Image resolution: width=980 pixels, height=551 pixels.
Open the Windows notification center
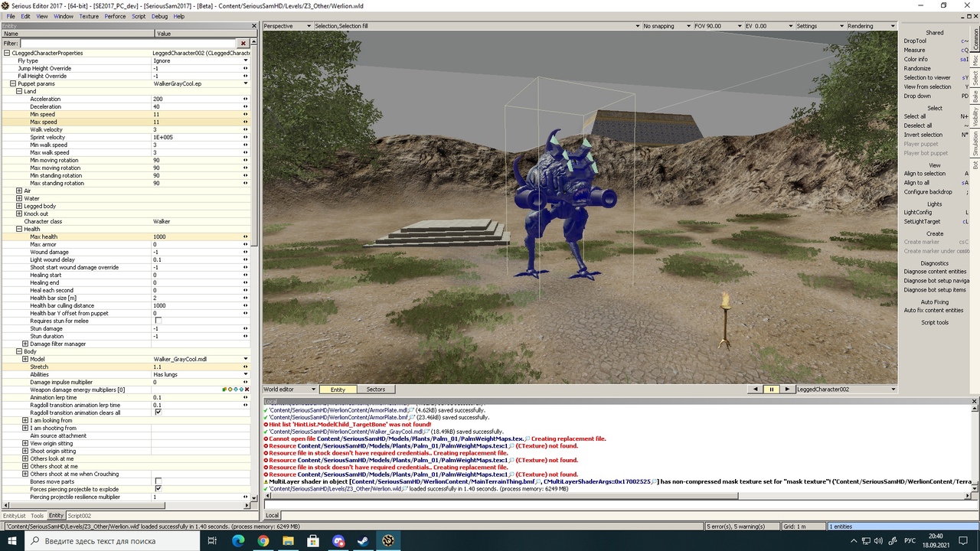pos(963,541)
